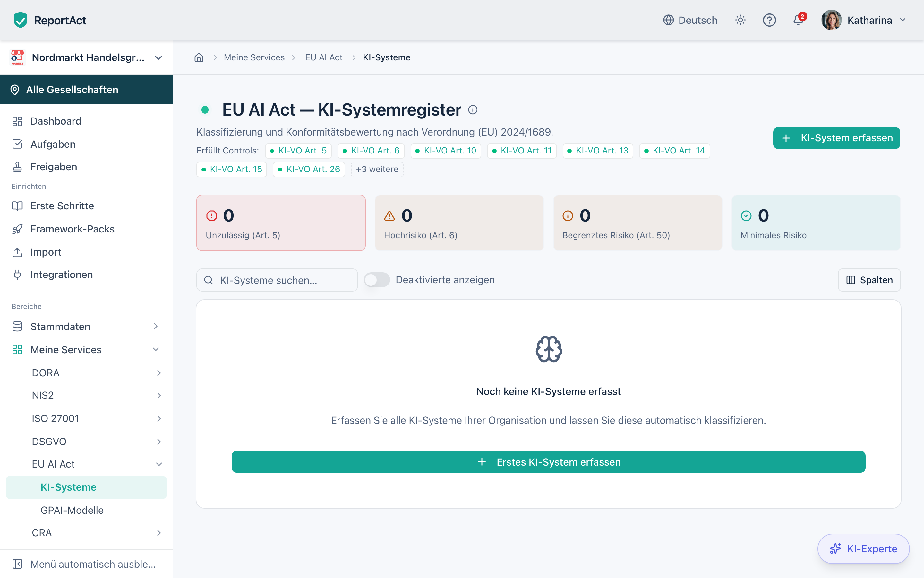The image size is (924, 578).
Task: Click the info icon next to KI-Systemregister
Action: (473, 110)
